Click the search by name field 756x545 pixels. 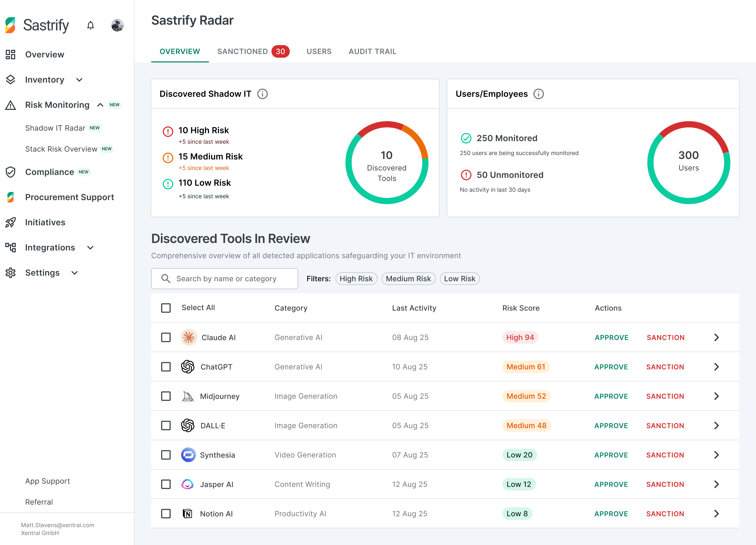pos(224,279)
